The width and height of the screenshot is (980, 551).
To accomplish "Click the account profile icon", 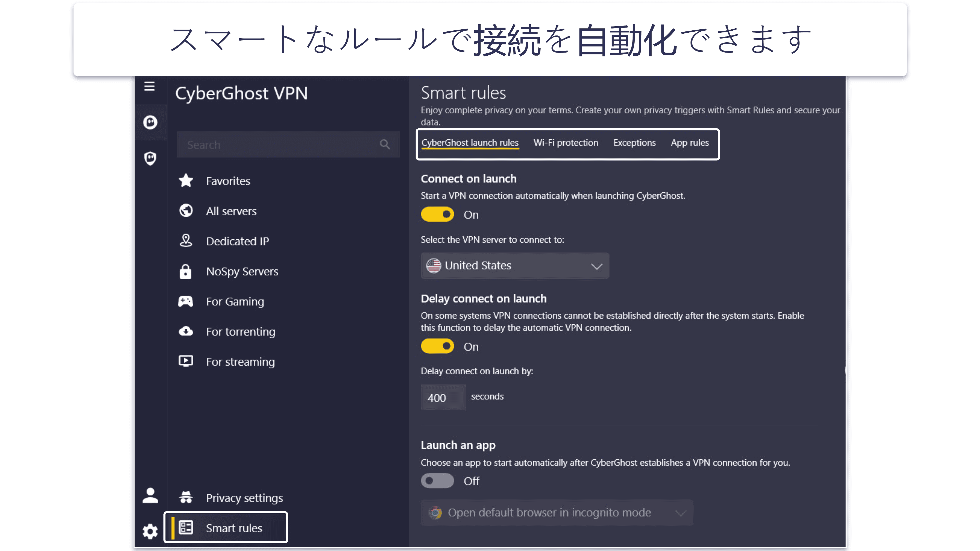I will pyautogui.click(x=150, y=495).
